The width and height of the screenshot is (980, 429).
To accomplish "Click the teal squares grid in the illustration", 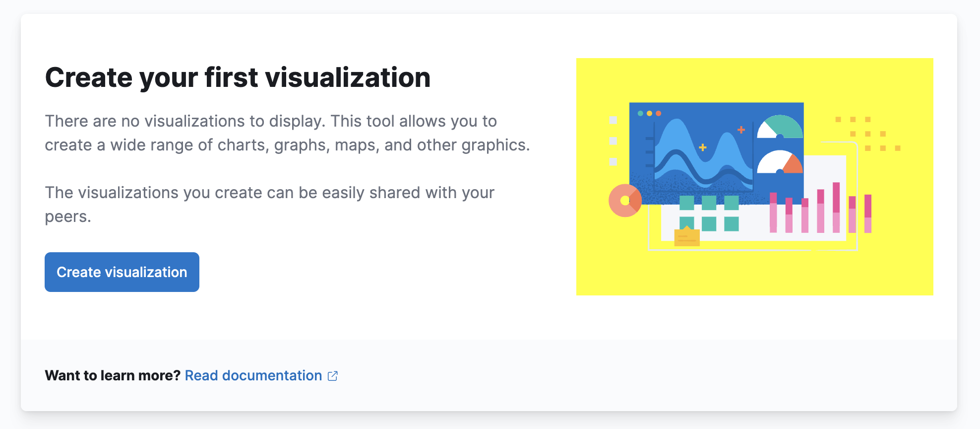I will [x=709, y=213].
